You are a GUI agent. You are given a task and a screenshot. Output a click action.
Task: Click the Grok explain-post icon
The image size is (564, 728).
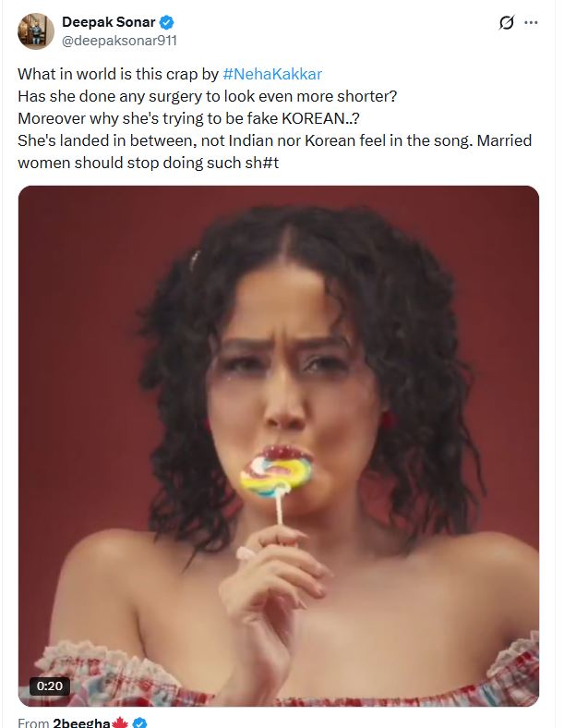click(506, 23)
